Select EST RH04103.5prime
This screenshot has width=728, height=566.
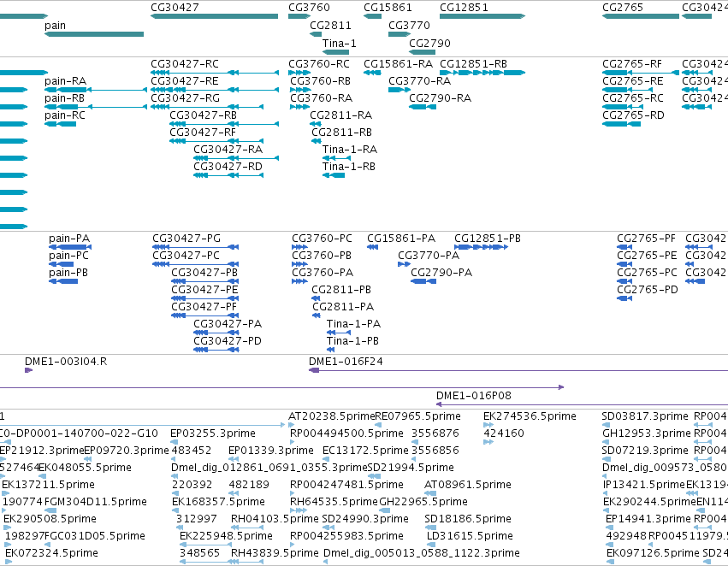[247, 528]
